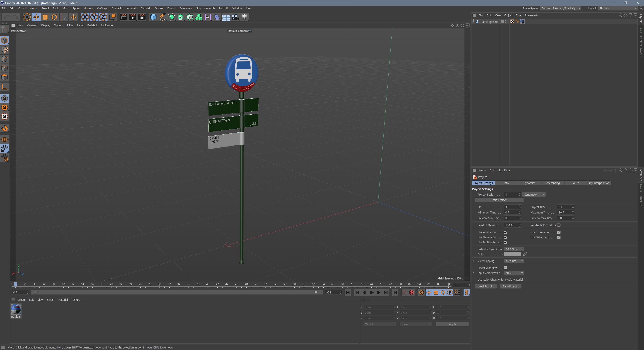
Task: Switch to Model mode in left palette
Action: point(5,40)
